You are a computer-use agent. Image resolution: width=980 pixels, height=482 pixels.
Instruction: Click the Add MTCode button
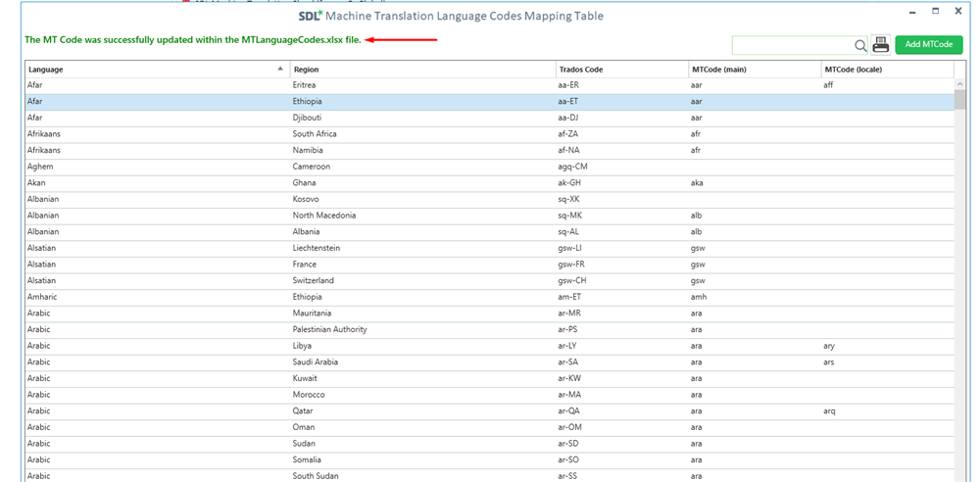(929, 44)
